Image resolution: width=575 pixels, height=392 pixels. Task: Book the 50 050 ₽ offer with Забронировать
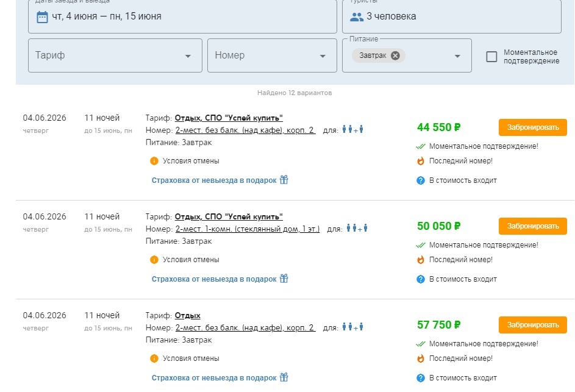tap(532, 226)
